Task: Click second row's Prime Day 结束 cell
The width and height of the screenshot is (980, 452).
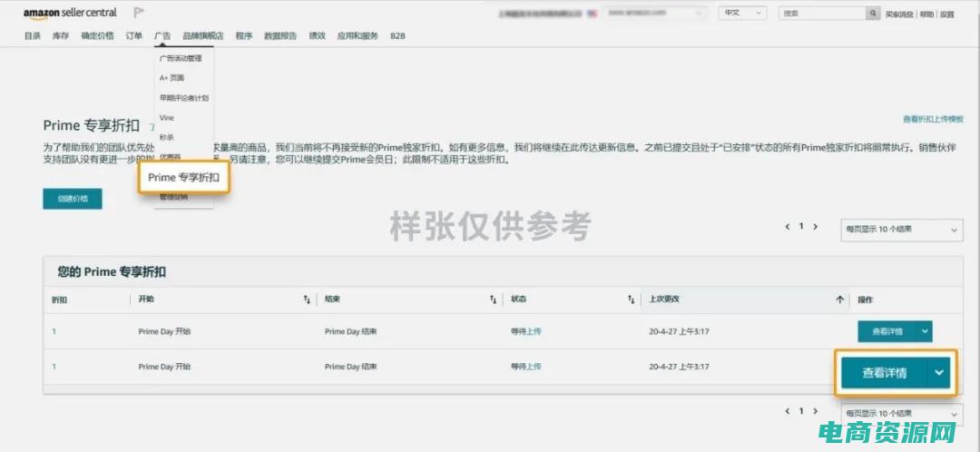Action: click(x=350, y=367)
